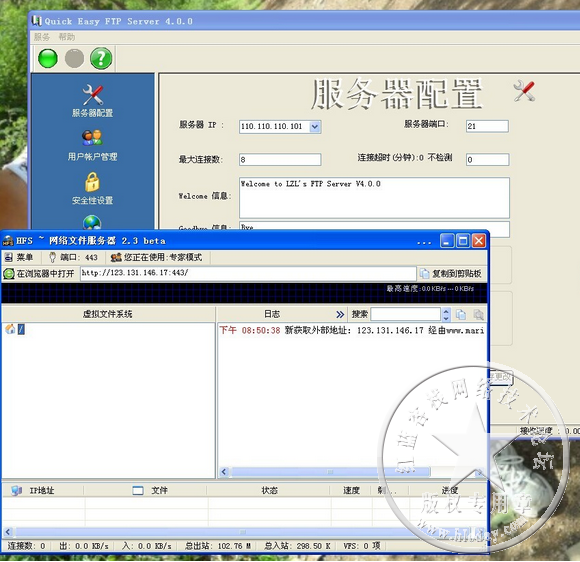Click the connections list left scroll arrow
This screenshot has height=562, width=580.
(x=8, y=532)
